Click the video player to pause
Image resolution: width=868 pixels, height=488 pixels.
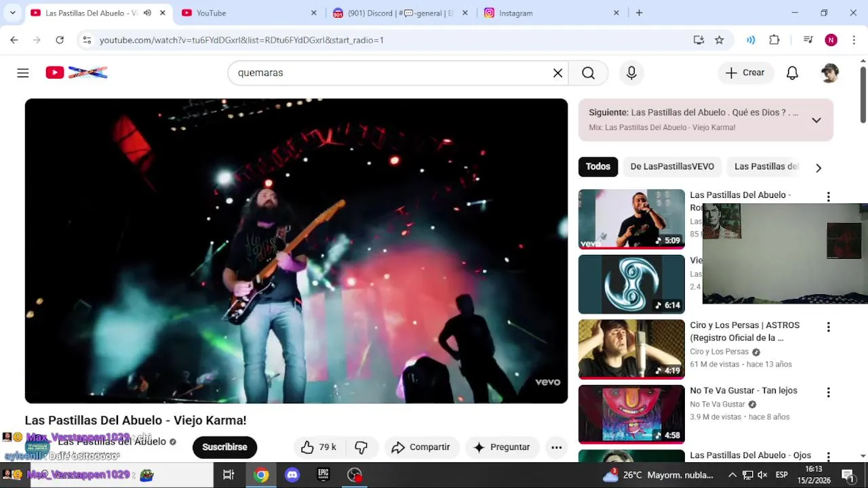296,251
